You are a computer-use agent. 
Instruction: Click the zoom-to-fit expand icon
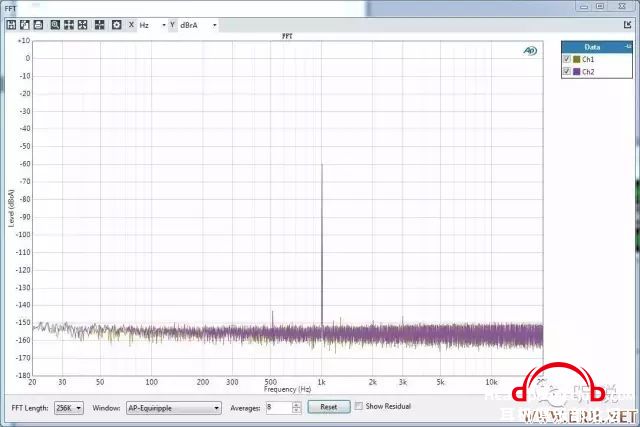coord(82,25)
